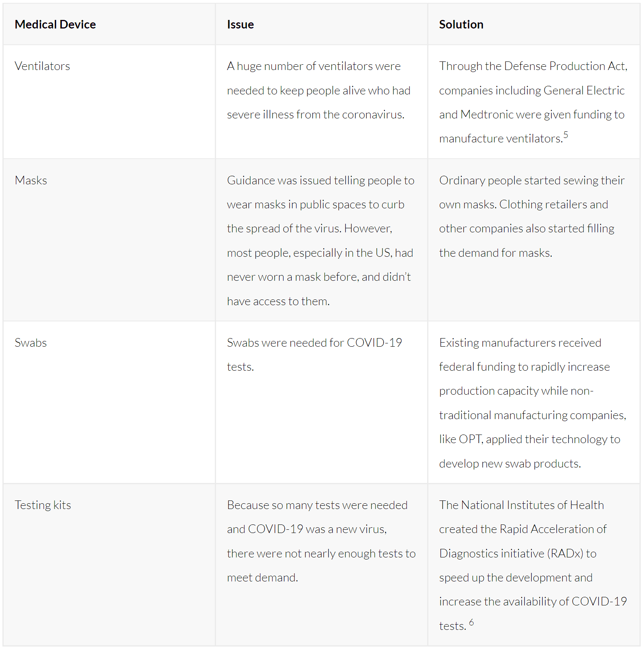Click the masks guidance issue paragraph

click(321, 240)
